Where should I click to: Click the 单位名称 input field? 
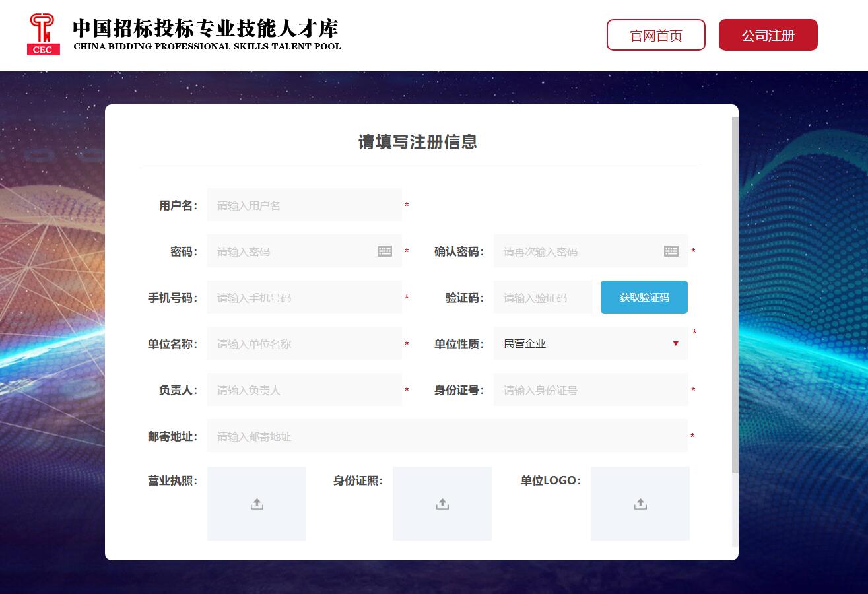pos(304,344)
